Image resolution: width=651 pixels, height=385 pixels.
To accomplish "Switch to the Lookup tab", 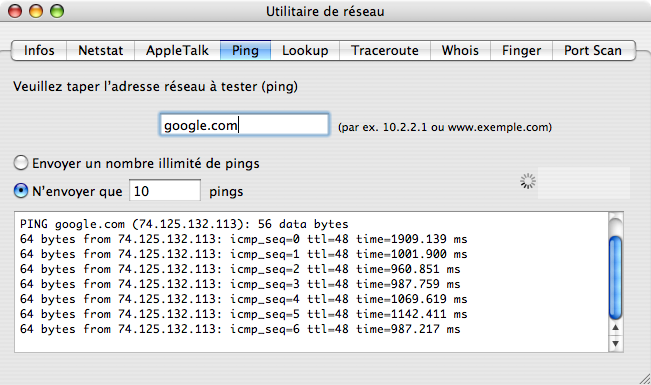I will (305, 50).
